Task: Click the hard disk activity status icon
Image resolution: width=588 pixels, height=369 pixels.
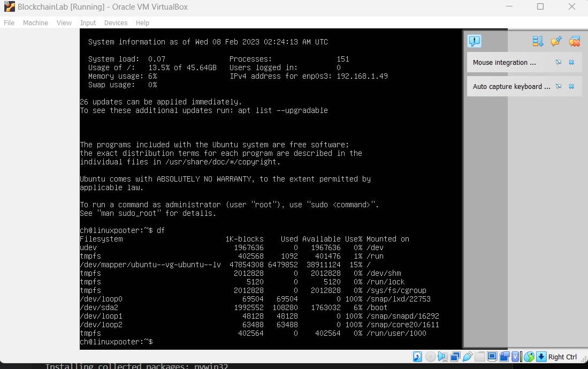Action: [x=417, y=357]
